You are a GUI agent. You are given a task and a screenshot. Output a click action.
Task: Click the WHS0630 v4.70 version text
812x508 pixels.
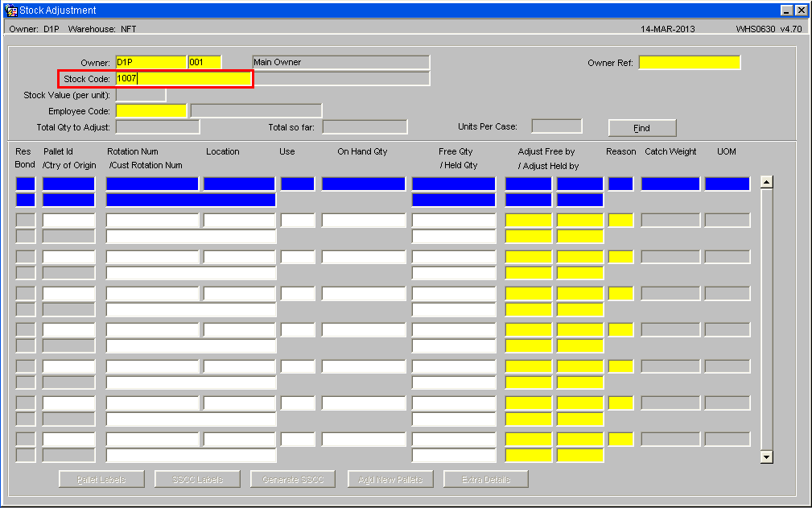pyautogui.click(x=769, y=29)
